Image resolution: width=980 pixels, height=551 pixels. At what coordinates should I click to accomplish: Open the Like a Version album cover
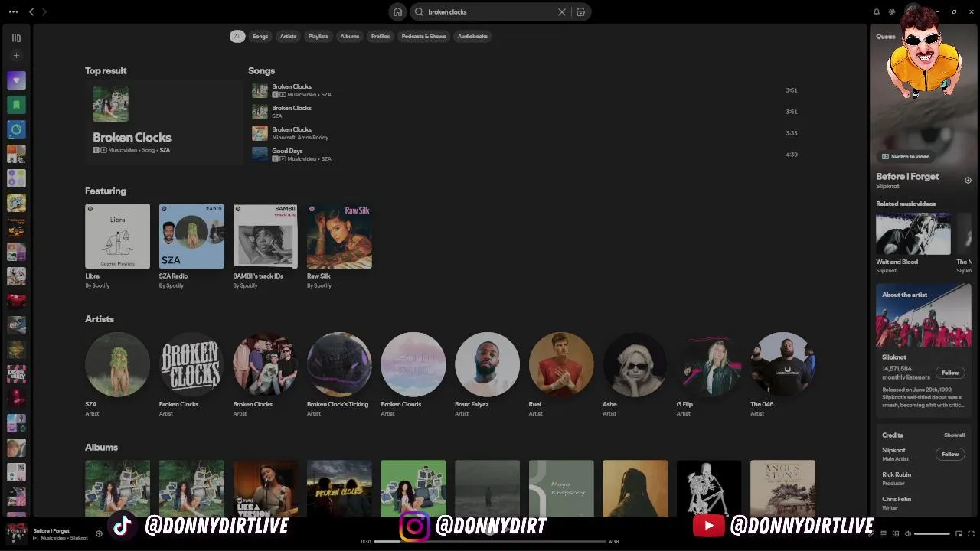point(266,488)
